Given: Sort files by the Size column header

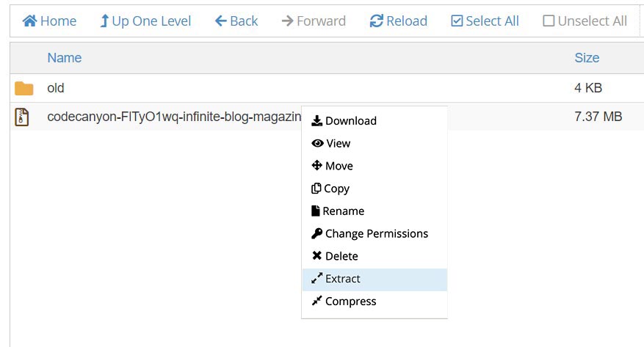Looking at the screenshot, I should [x=587, y=58].
